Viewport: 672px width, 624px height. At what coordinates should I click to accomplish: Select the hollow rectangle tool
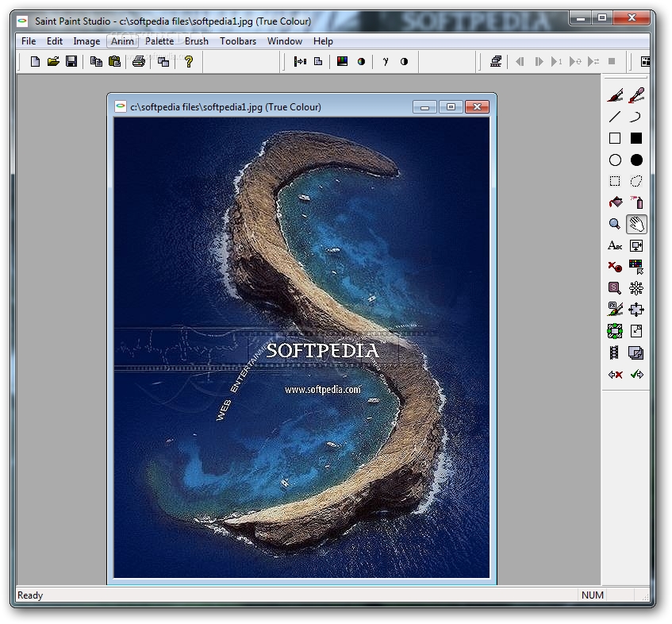coord(615,138)
